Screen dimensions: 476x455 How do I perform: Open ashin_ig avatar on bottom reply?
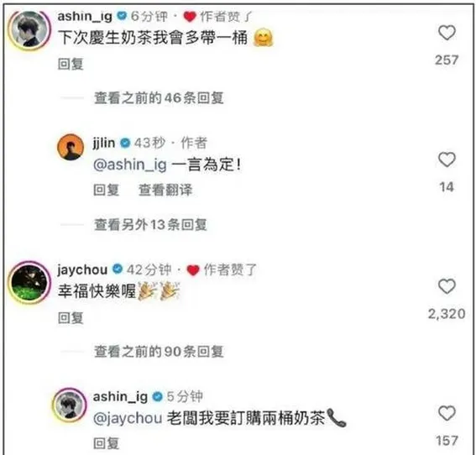point(70,405)
